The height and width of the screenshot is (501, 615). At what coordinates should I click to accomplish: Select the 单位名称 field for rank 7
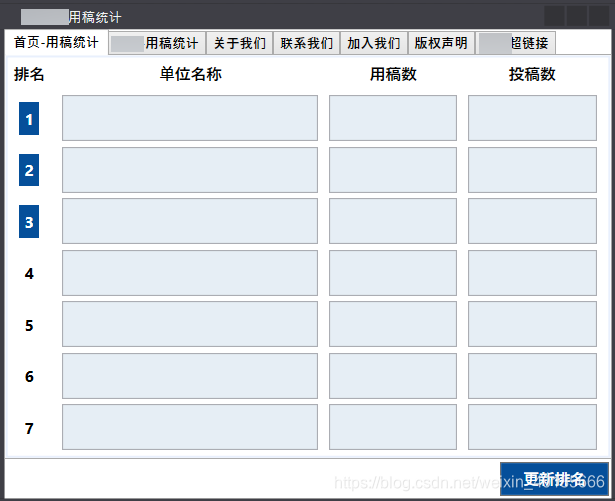click(x=190, y=427)
